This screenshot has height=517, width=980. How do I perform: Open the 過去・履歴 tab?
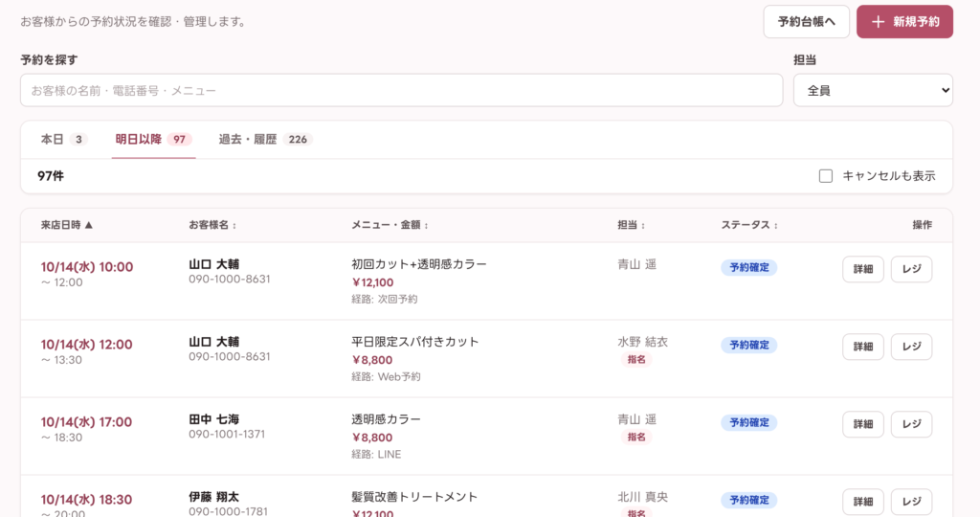(x=265, y=140)
